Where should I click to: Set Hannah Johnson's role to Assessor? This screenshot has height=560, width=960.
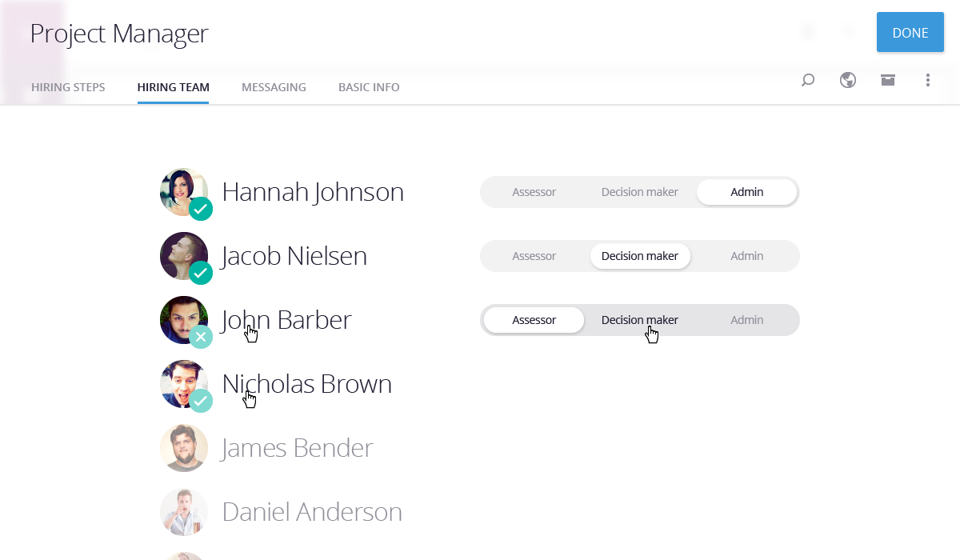534,192
